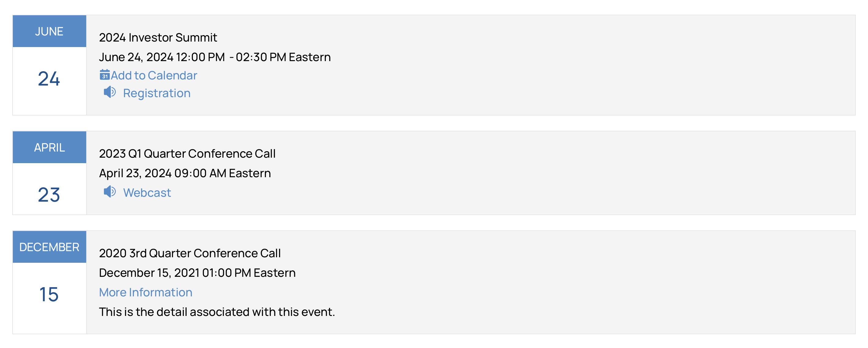Screen dimensions: 868x348
Task: Open the Registration link for Investor Summit
Action: coord(157,93)
